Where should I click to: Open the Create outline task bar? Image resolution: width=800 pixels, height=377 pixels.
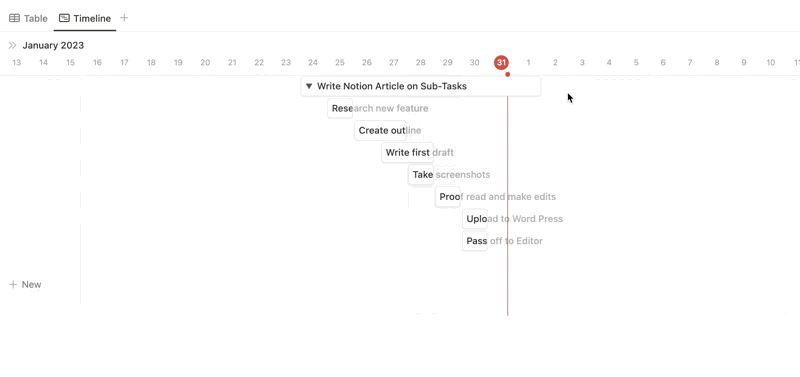[381, 131]
